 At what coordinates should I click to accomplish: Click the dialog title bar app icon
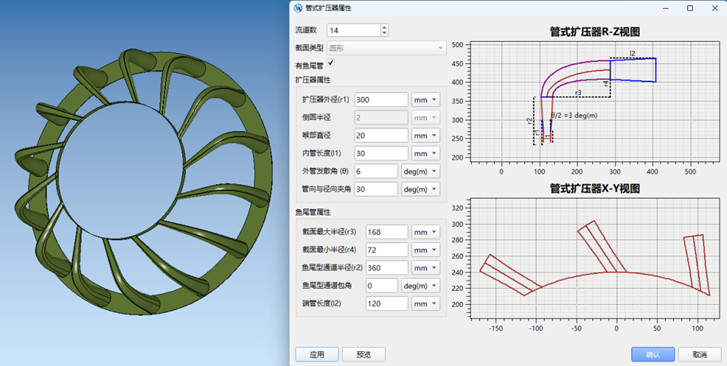298,8
